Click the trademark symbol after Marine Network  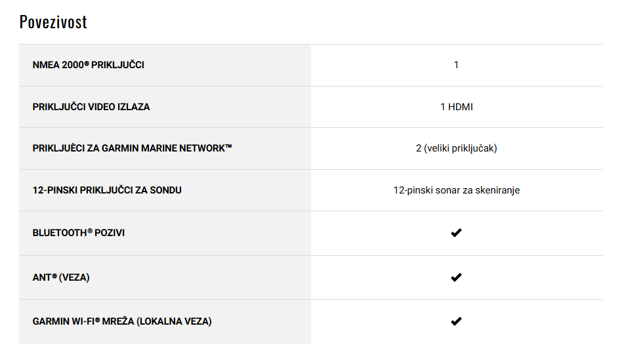click(x=228, y=146)
